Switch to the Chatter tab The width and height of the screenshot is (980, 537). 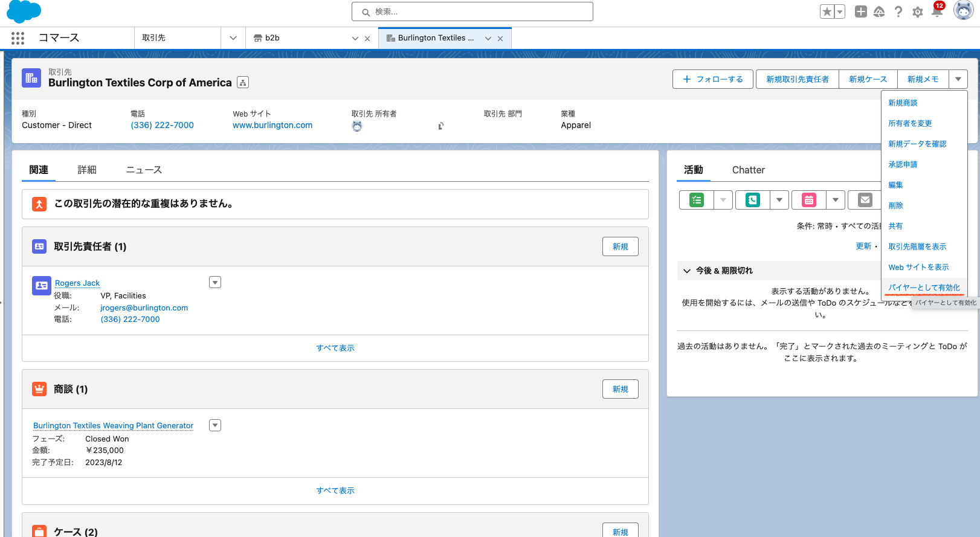click(x=749, y=170)
